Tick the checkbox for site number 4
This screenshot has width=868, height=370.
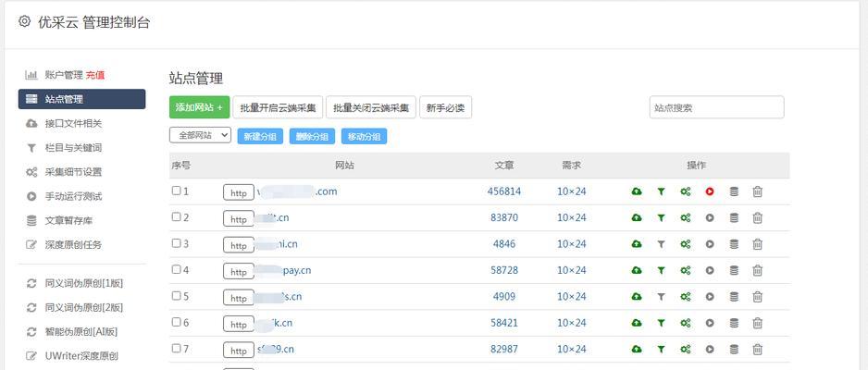pos(176,269)
